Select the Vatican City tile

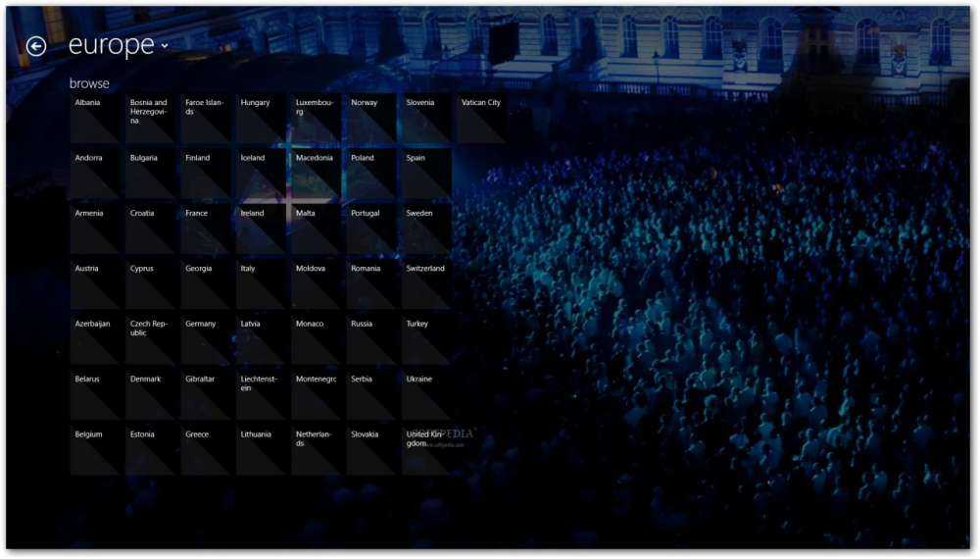[x=481, y=119]
